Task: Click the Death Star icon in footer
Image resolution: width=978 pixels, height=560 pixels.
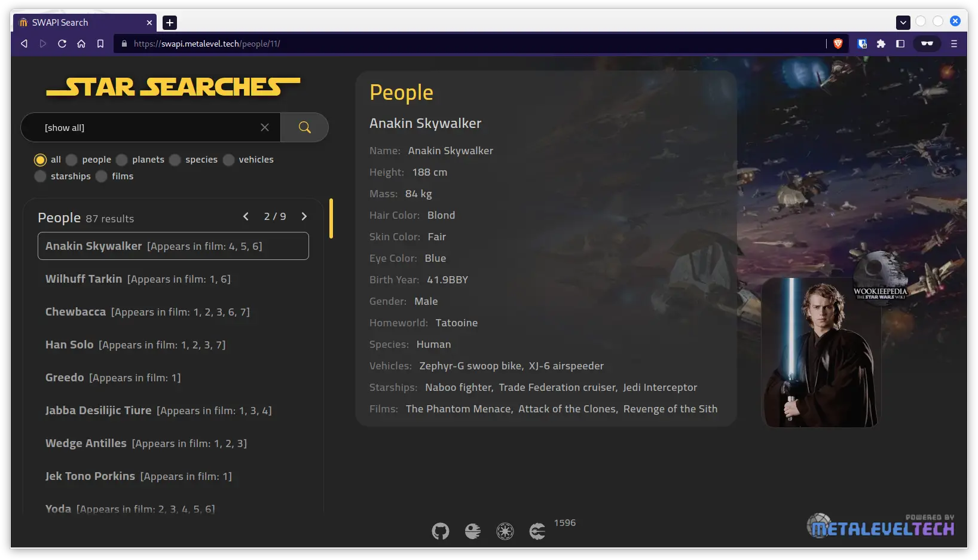Action: [x=473, y=531]
